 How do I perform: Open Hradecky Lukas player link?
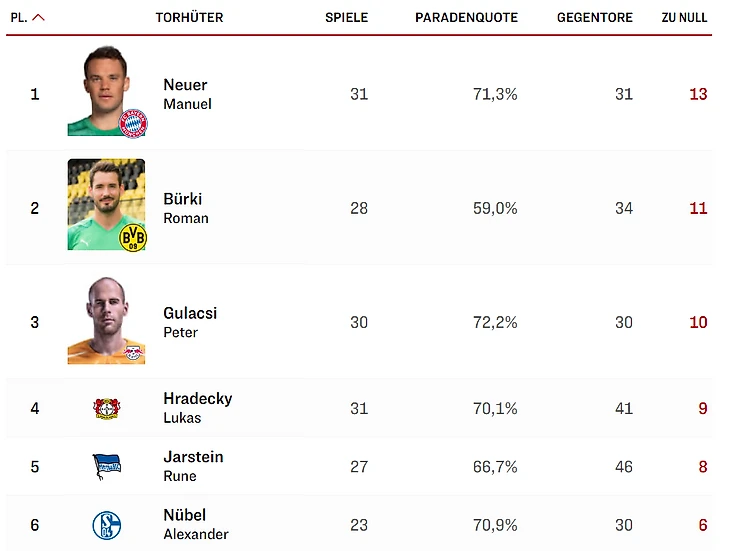tap(197, 407)
